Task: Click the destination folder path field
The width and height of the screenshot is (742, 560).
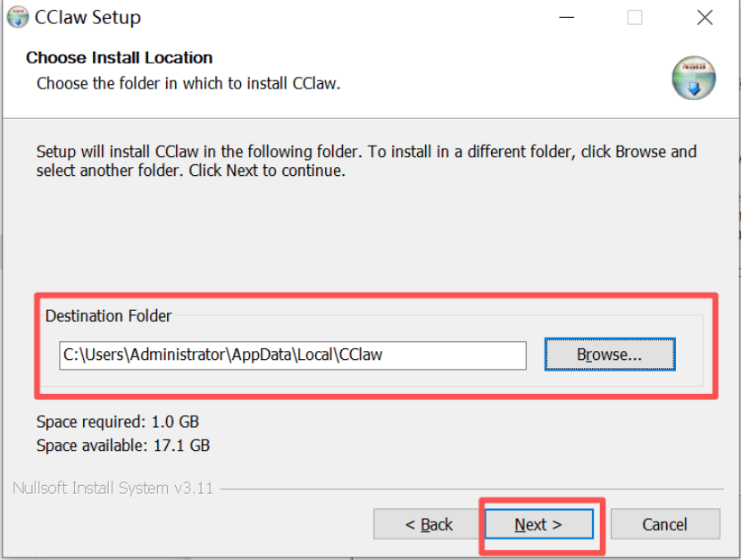Action: pos(293,355)
